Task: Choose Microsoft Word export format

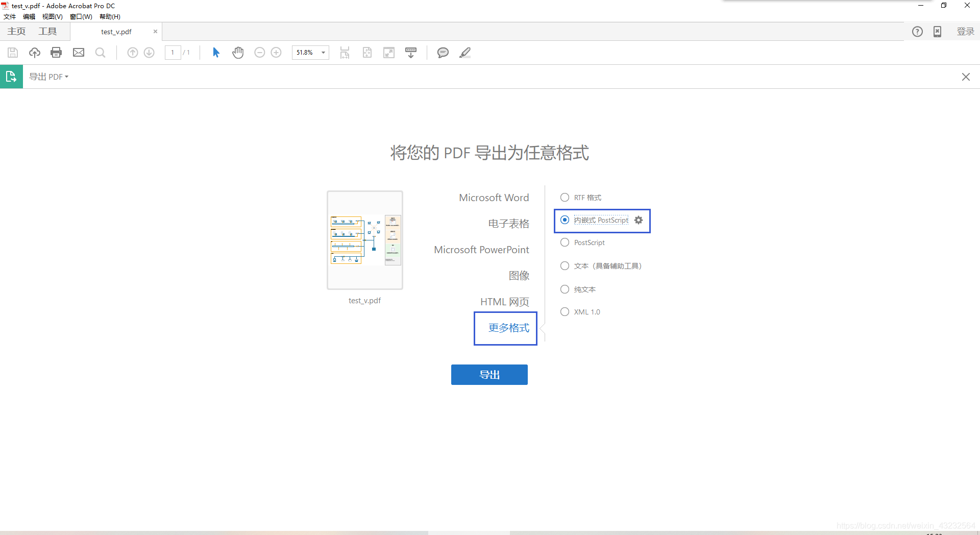Action: coord(494,198)
